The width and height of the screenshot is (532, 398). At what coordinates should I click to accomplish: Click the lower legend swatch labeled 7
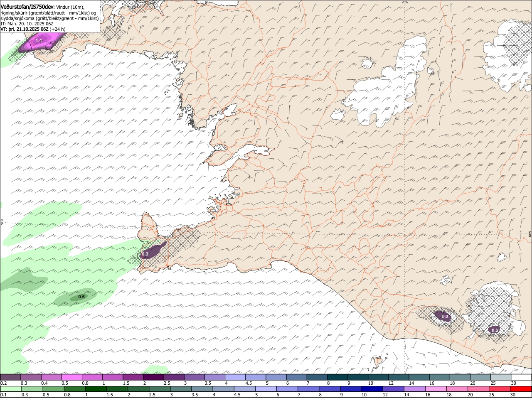pyautogui.click(x=309, y=389)
